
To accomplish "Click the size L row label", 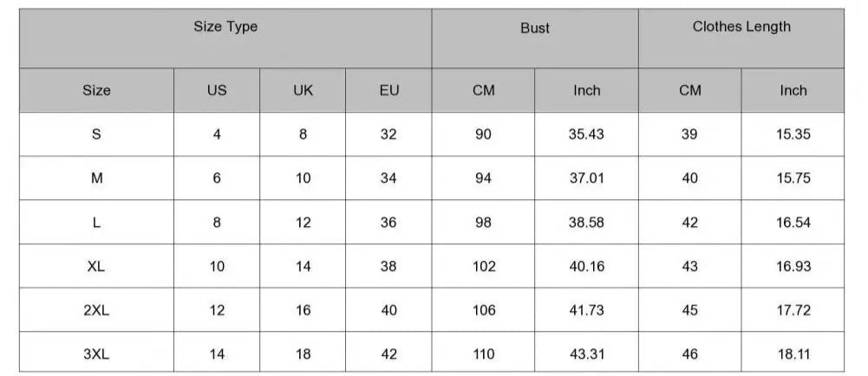I will click(96, 223).
